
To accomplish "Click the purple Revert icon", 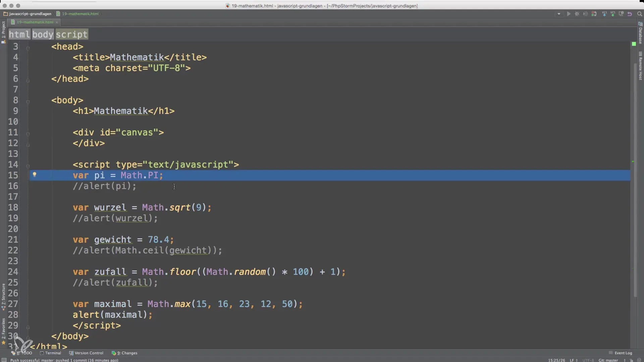I will pyautogui.click(x=630, y=14).
